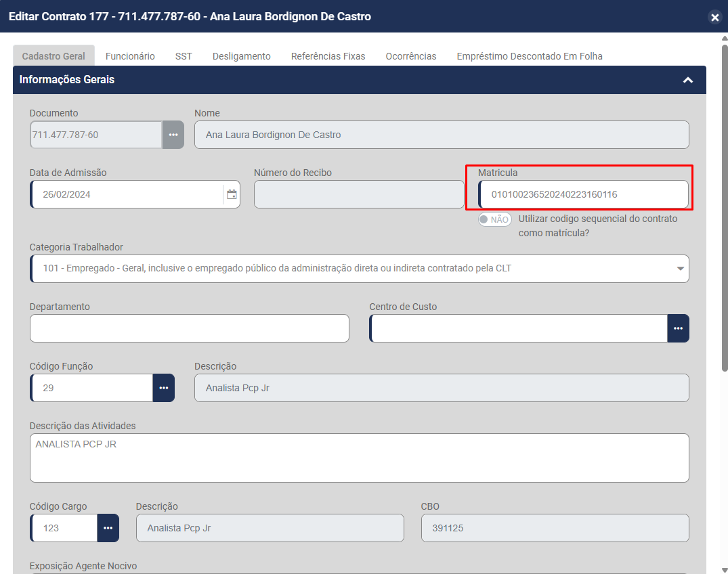Switch to the Funcionário tab
This screenshot has height=574, width=728.
tap(130, 56)
